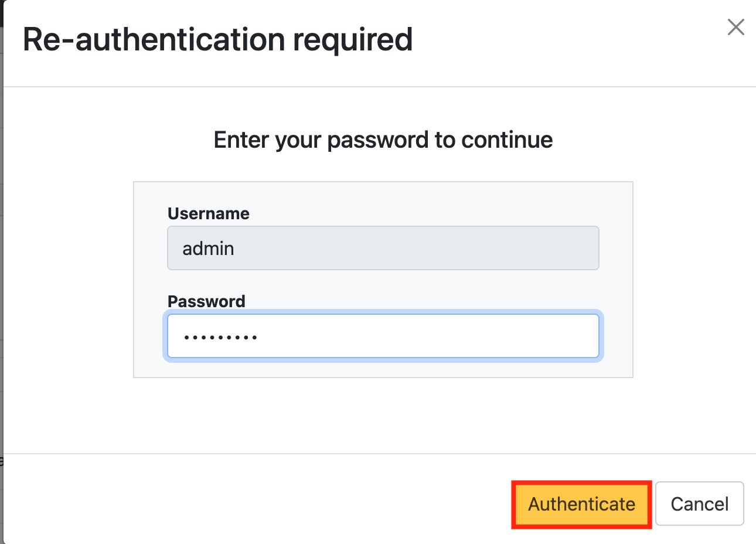
Task: Click the masked password dots
Action: pyautogui.click(x=220, y=337)
